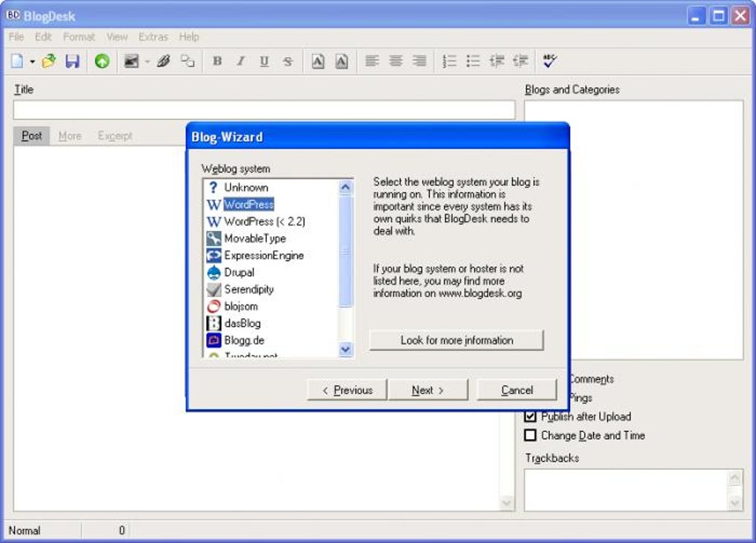Open the Extras menu

click(153, 37)
